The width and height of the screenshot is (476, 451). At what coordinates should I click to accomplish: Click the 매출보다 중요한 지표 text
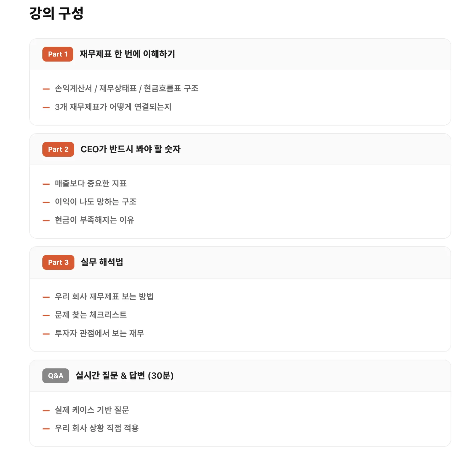tap(91, 183)
